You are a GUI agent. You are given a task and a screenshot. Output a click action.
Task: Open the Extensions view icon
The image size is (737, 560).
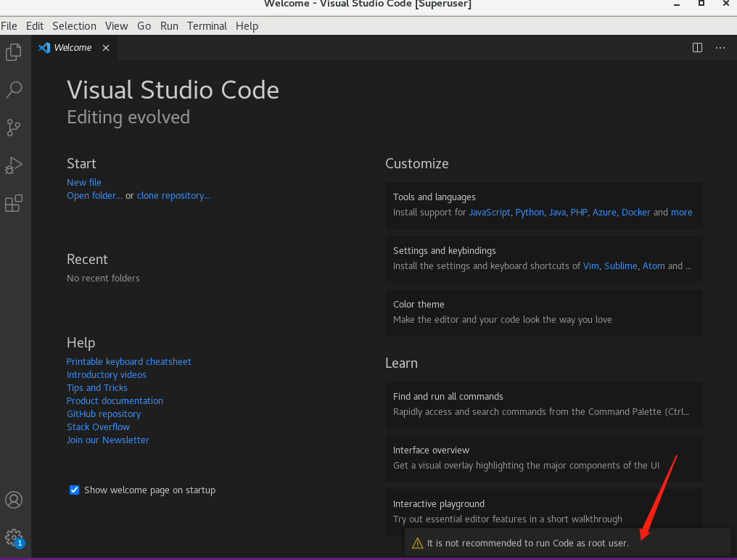[13, 203]
